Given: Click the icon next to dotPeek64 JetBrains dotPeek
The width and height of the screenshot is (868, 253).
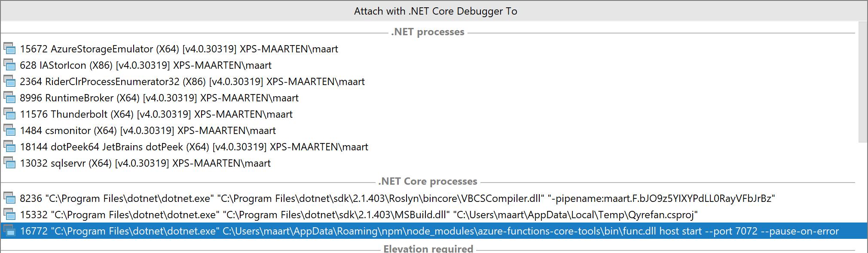Looking at the screenshot, I should (10, 146).
